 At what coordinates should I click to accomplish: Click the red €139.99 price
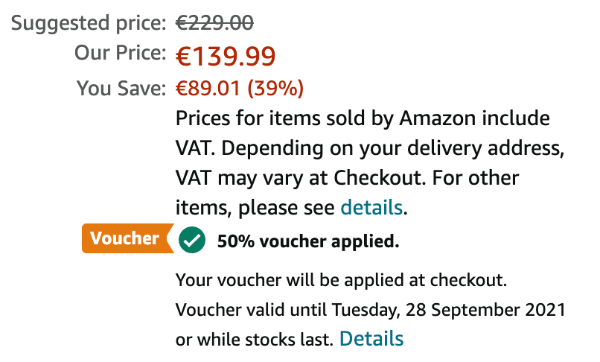click(x=225, y=57)
